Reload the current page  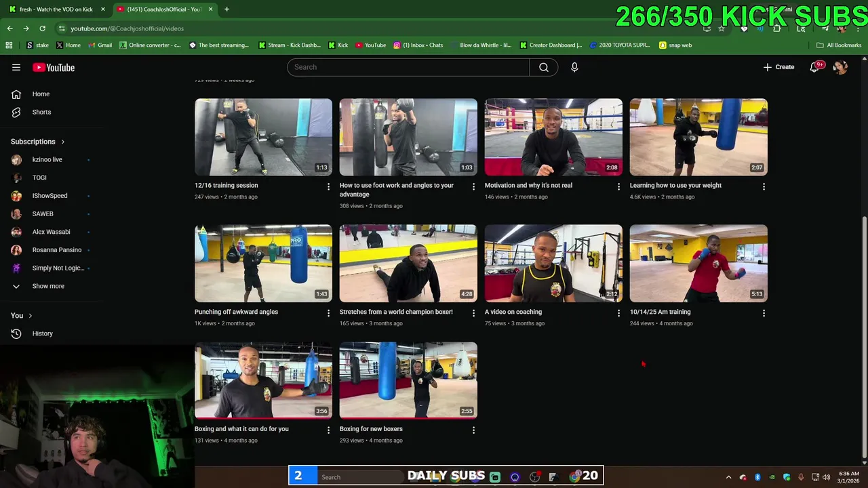[x=42, y=28]
